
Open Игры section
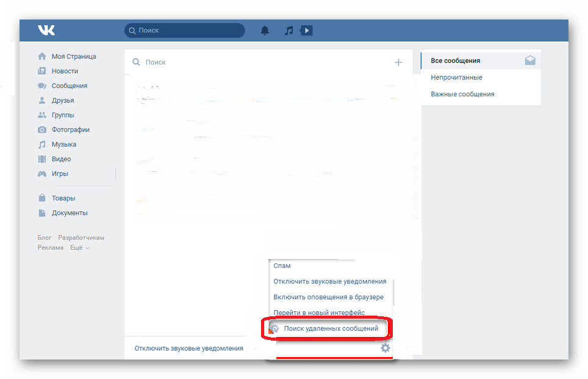pos(60,174)
